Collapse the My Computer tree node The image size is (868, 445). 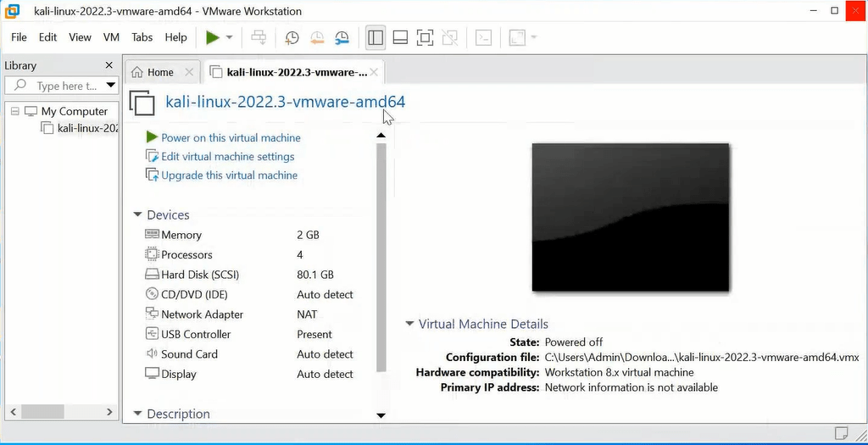15,111
